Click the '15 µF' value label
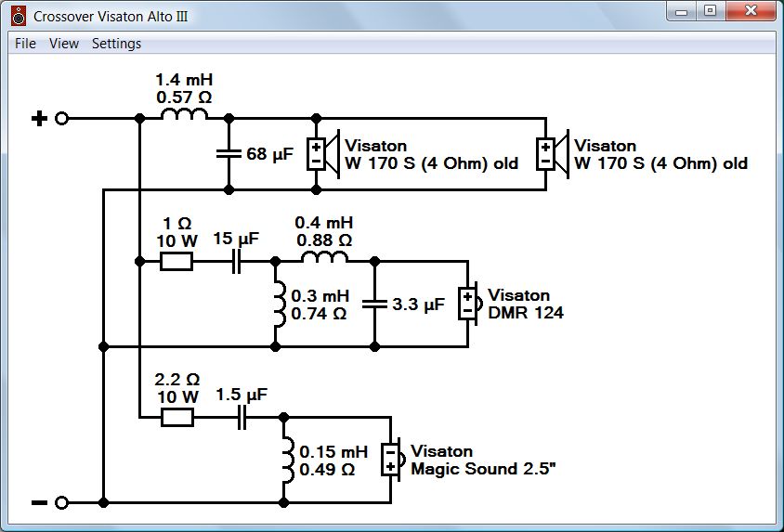 point(236,239)
